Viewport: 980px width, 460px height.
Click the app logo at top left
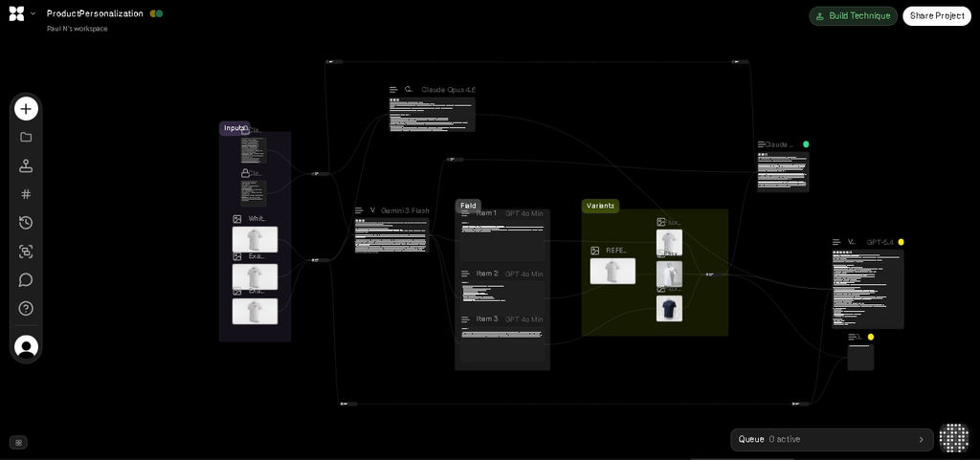pos(16,13)
